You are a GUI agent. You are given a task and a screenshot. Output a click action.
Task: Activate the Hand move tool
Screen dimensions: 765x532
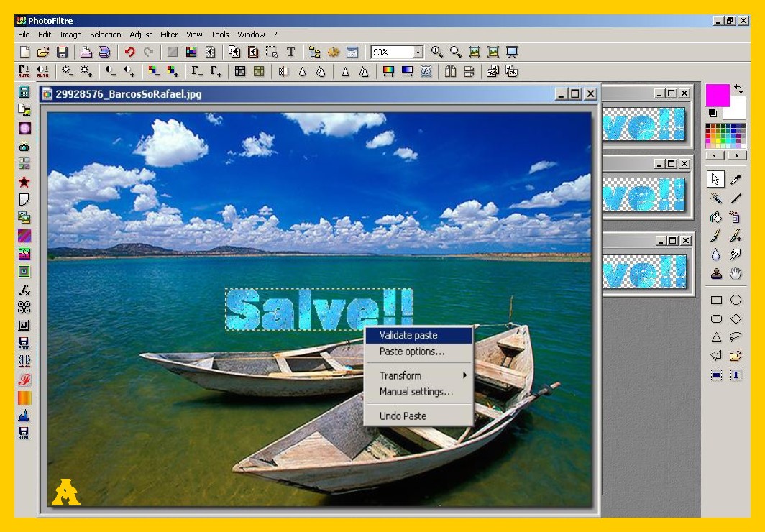(736, 273)
